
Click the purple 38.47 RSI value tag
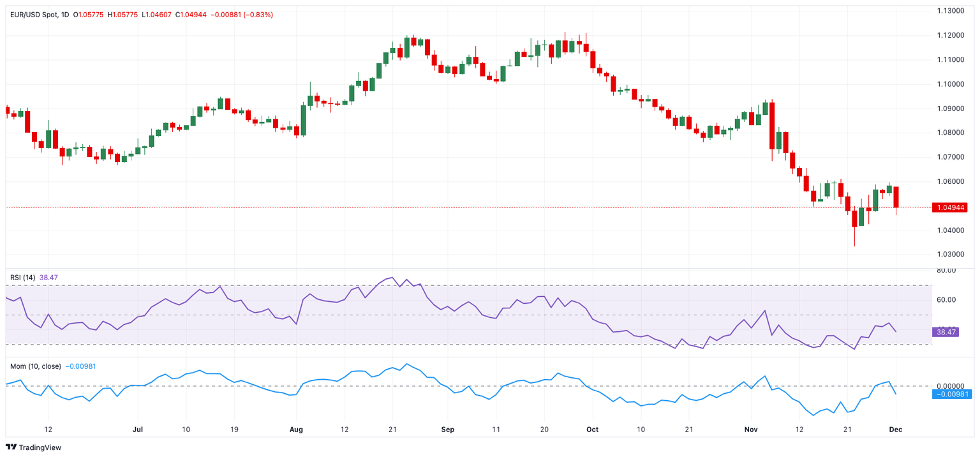click(x=945, y=332)
